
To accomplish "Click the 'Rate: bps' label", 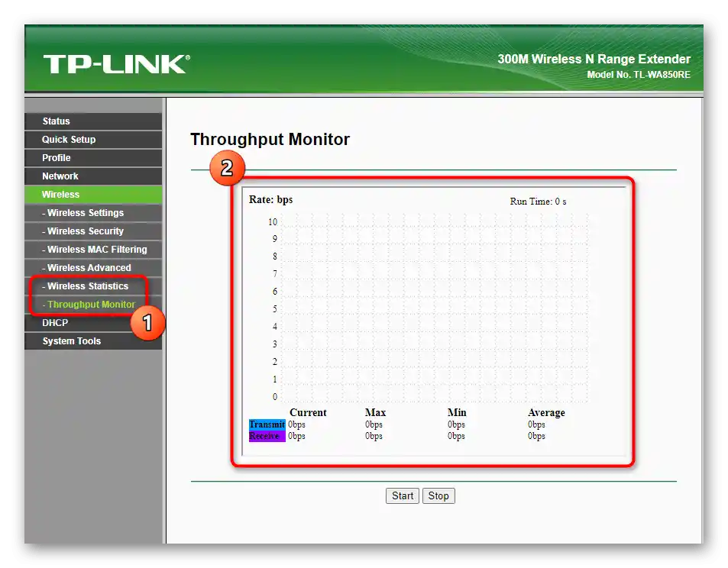I will pyautogui.click(x=270, y=199).
